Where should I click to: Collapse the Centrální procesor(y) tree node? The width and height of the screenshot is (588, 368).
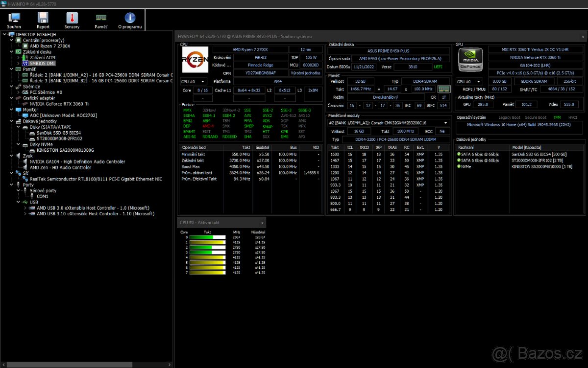click(x=11, y=41)
